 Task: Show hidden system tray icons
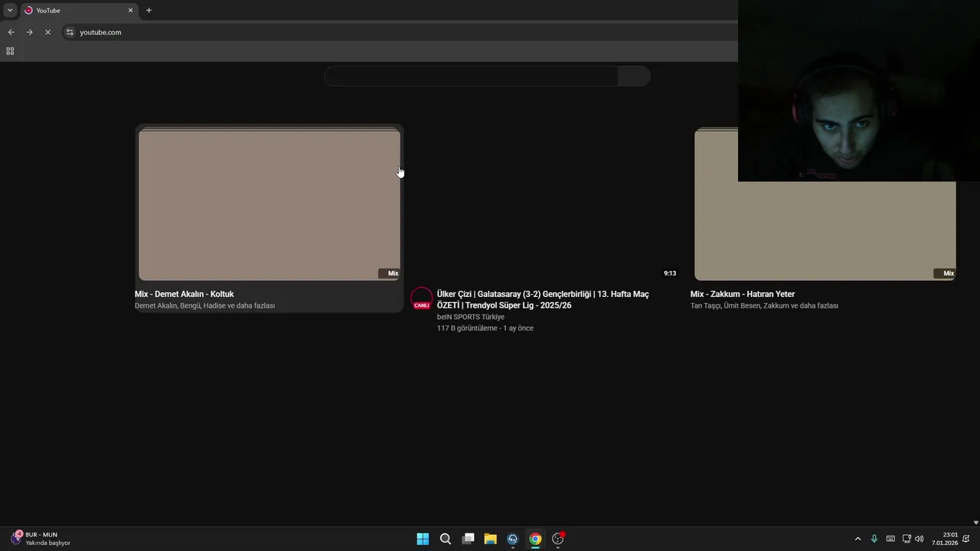857,539
